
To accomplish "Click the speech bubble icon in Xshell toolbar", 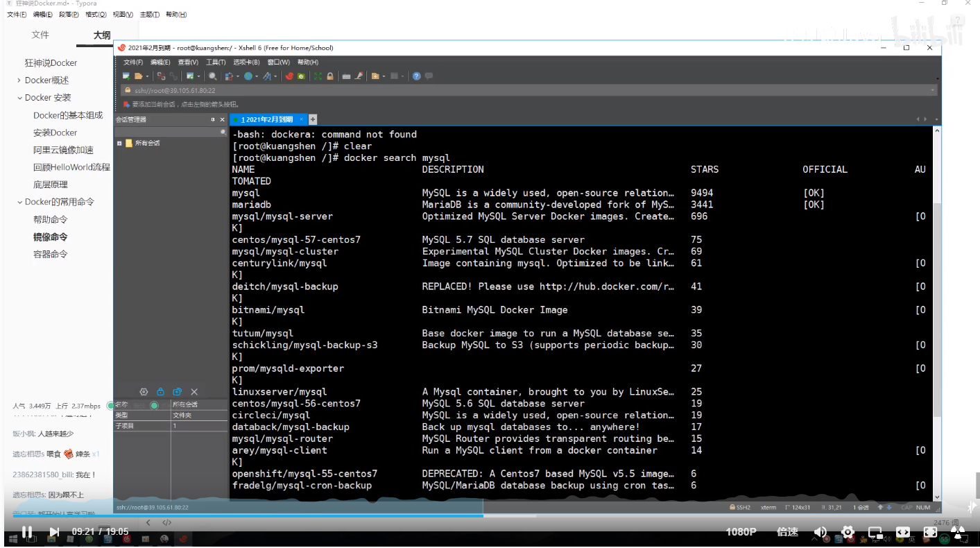I will pyautogui.click(x=429, y=76).
